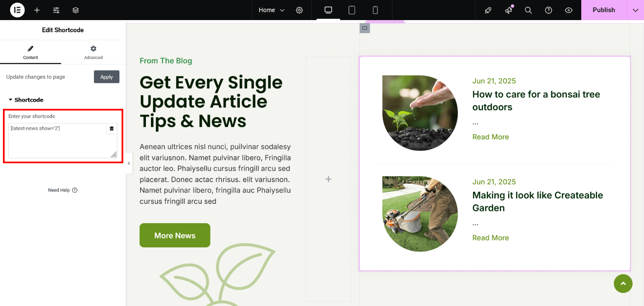Open page settings gear icon
Viewport: 644px width, 306px height.
(299, 10)
